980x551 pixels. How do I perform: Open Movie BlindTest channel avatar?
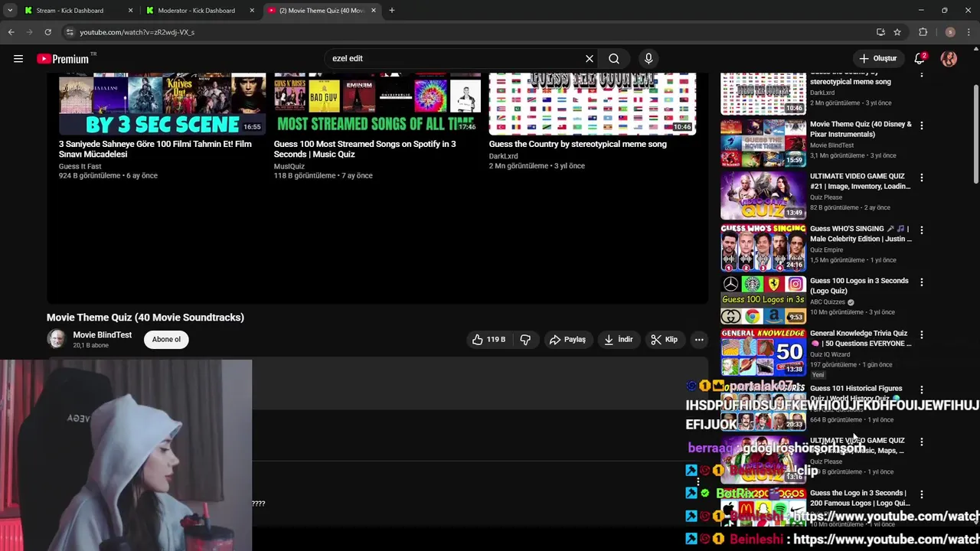57,339
